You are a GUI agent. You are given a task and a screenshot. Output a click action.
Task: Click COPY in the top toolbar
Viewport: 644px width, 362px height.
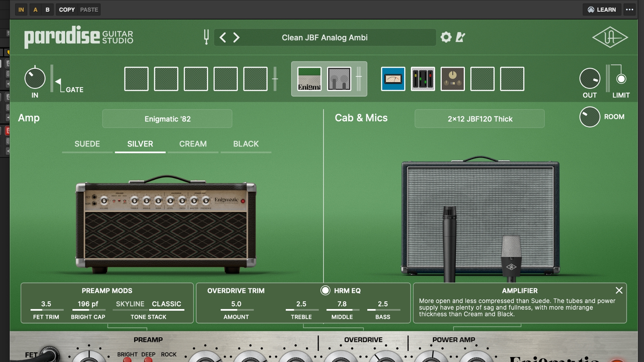pyautogui.click(x=67, y=9)
